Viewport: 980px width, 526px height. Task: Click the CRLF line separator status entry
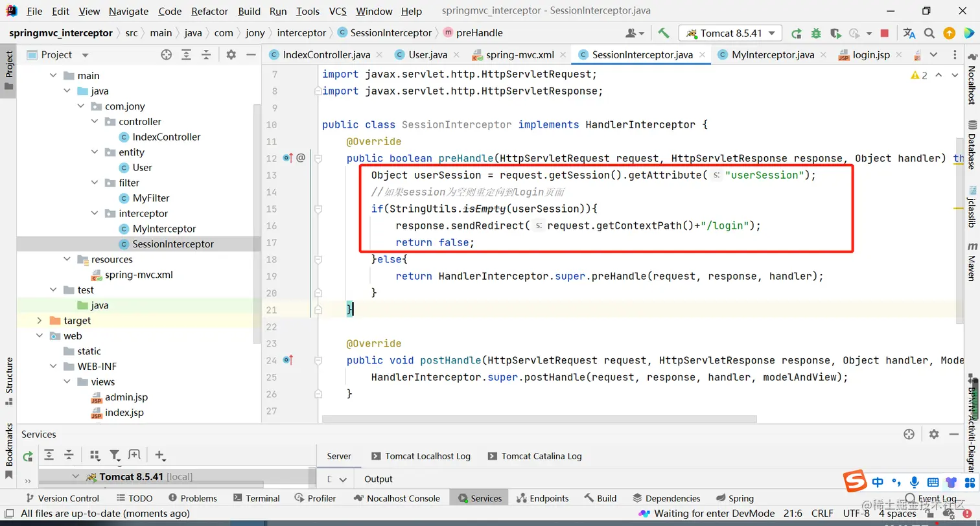(x=822, y=514)
